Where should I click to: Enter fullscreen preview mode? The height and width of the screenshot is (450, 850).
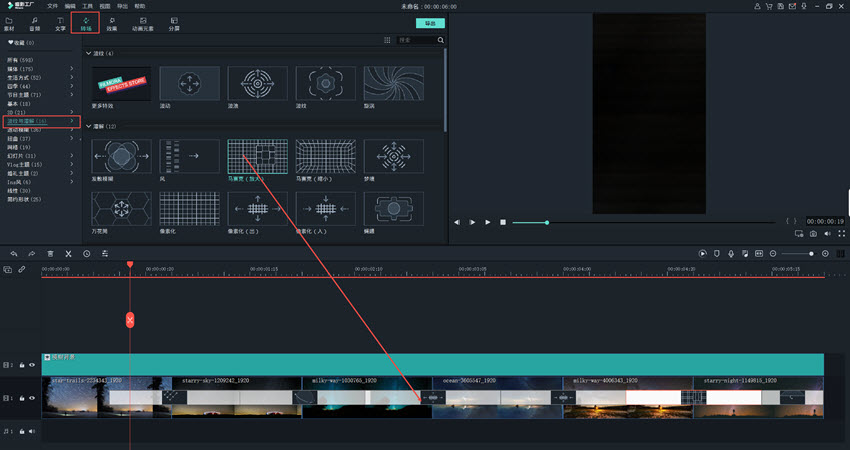click(x=798, y=233)
